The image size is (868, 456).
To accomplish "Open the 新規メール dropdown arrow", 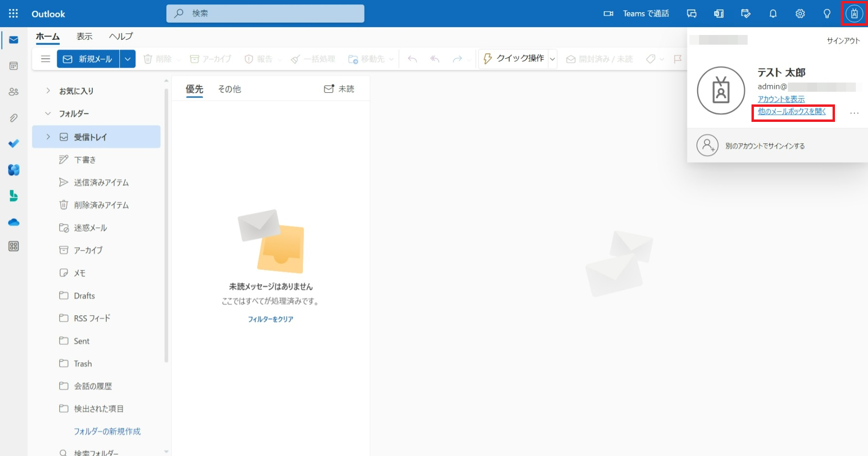I will 127,59.
